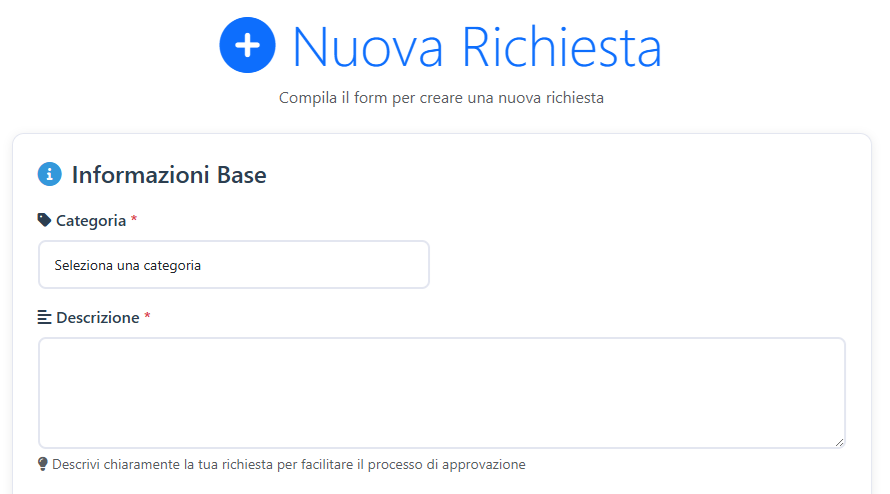Click the "Categoria" field label
The height and width of the screenshot is (494, 890).
click(91, 220)
